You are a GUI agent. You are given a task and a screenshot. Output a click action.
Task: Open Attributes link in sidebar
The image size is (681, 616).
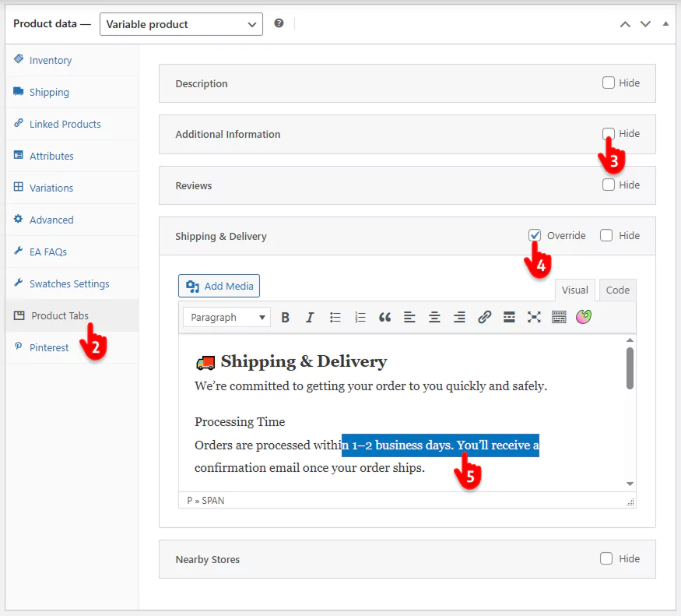[x=51, y=156]
